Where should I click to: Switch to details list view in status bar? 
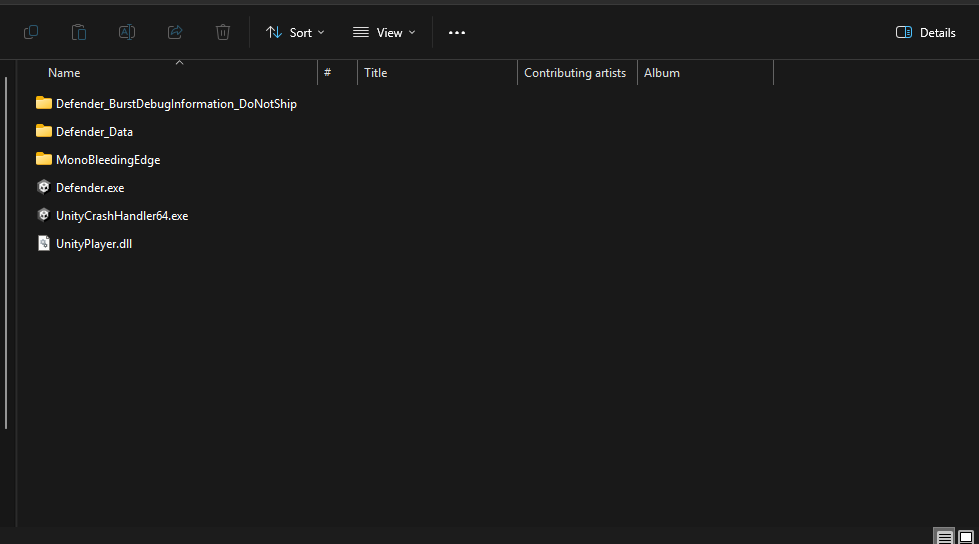coord(945,537)
